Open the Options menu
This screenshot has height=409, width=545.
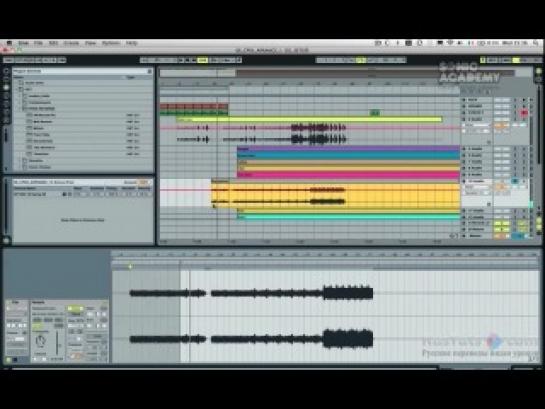tap(111, 43)
